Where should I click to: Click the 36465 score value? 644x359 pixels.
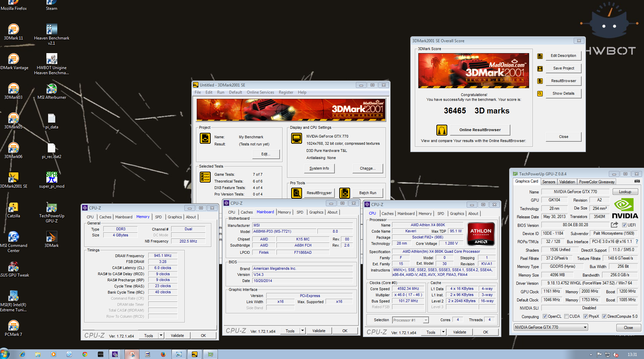[x=455, y=111]
